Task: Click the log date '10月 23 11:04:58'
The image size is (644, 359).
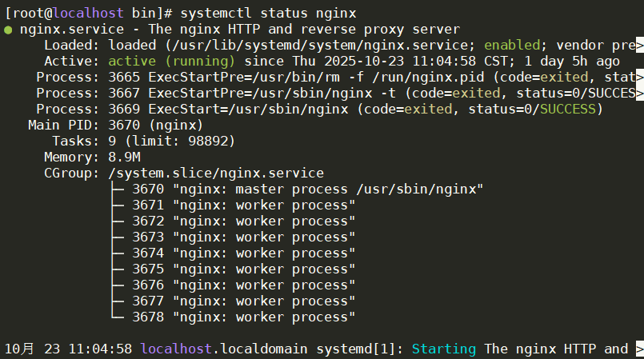Action: [x=68, y=349]
